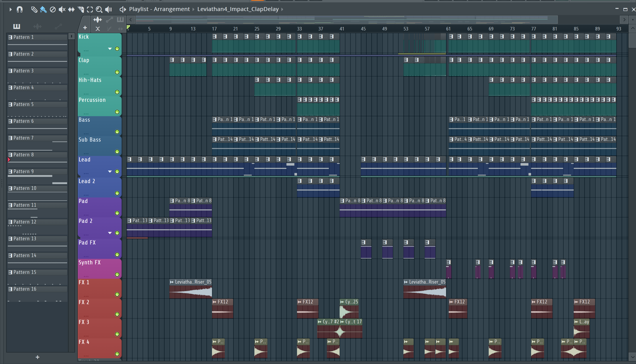Select the dashed-square Select tool
636x364 pixels.
point(90,9)
